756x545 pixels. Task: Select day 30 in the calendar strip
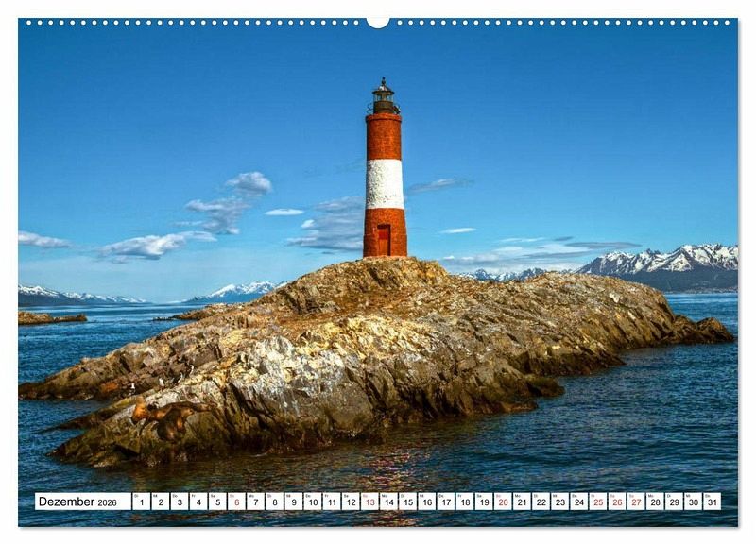click(x=694, y=502)
